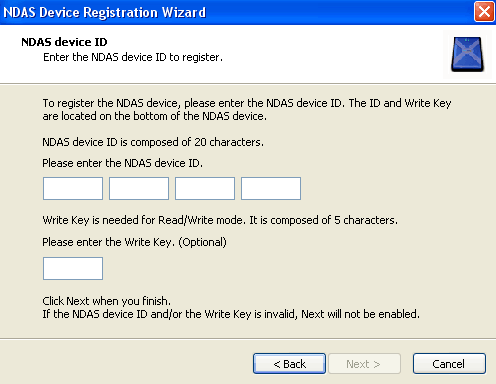
Task: Go back with the Back button
Action: (x=289, y=364)
